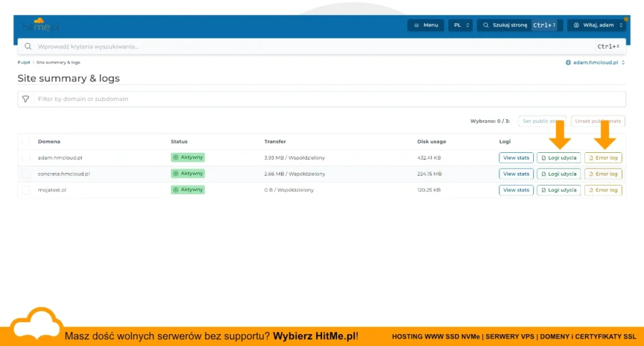Screen dimensions: 644x346
Task: Open Logi użycia for concrete.hmcloud.pl
Action: tap(558, 174)
